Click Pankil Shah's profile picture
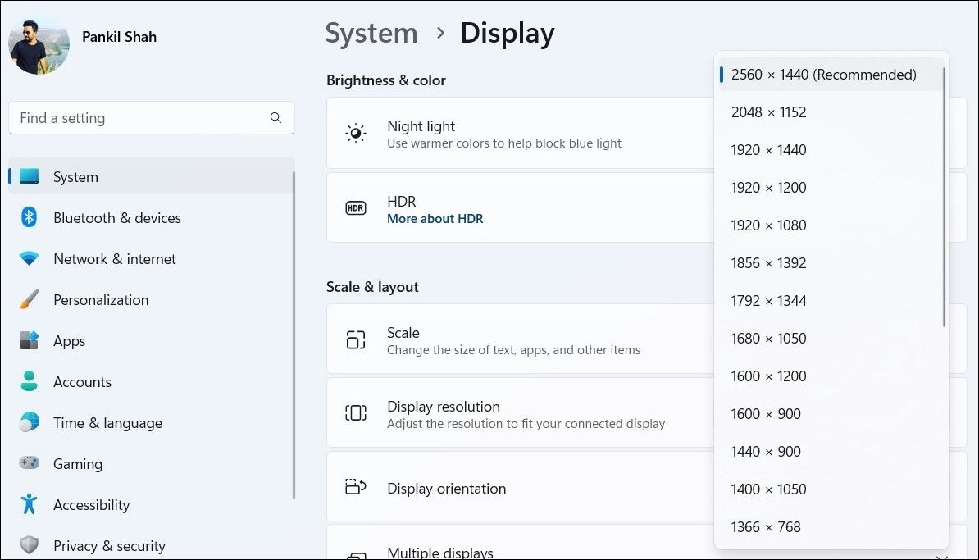Screen dimensions: 979x560 tap(39, 44)
